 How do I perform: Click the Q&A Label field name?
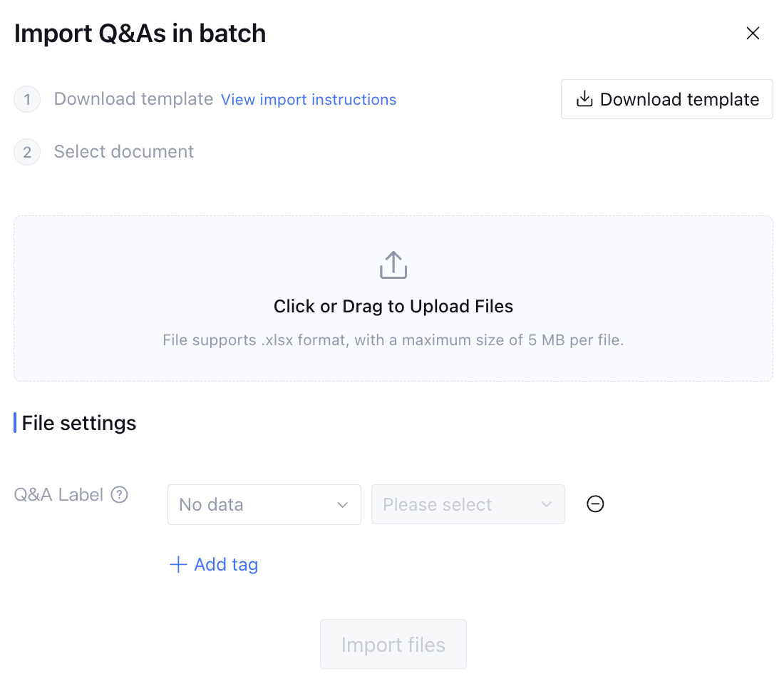click(59, 494)
